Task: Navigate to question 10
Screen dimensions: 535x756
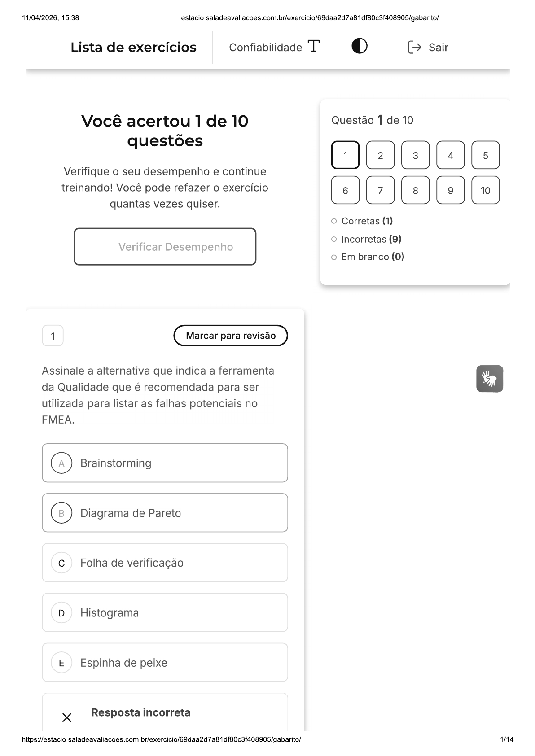Action: coord(485,190)
